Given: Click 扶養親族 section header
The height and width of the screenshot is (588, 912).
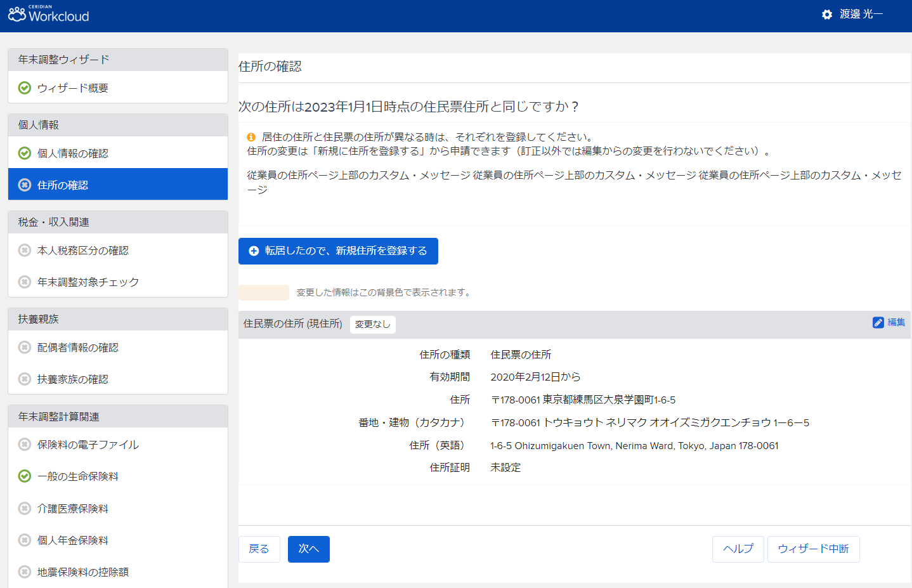Looking at the screenshot, I should coord(118,319).
